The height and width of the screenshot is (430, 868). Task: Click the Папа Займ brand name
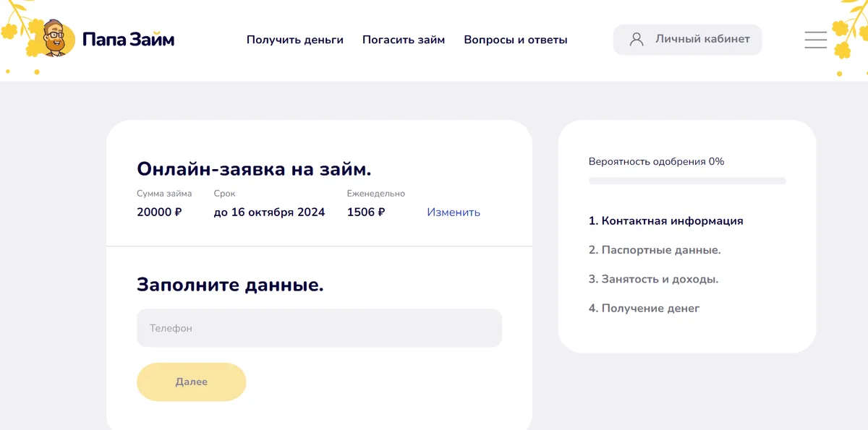pos(129,39)
